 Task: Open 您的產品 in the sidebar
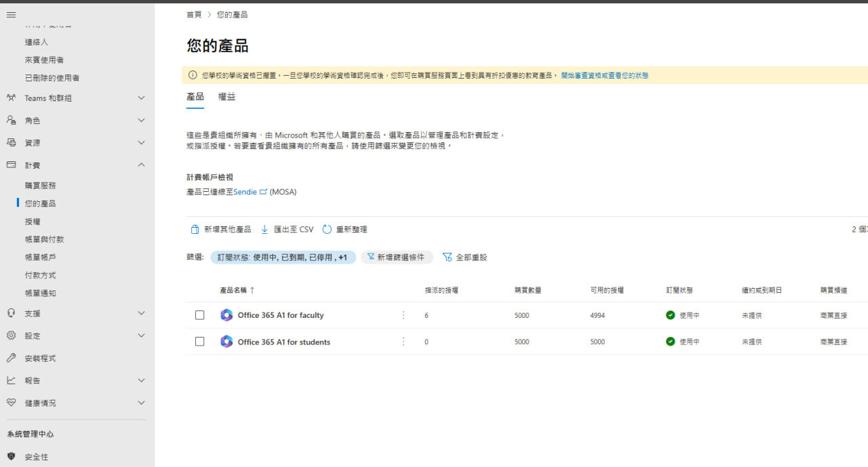click(41, 203)
